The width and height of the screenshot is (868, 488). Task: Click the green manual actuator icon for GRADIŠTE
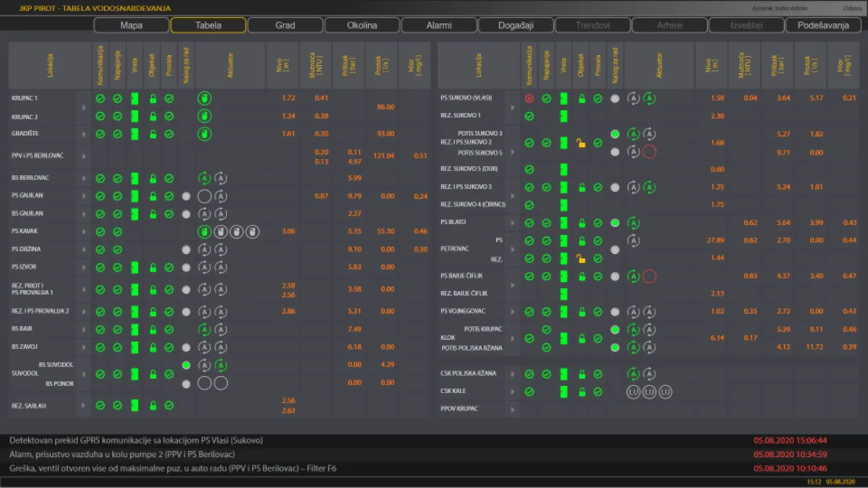[x=204, y=134]
